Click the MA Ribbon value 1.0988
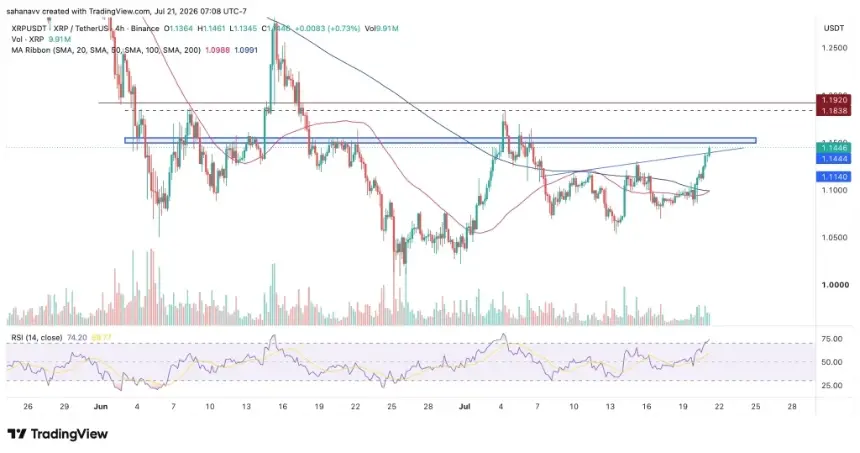Viewport: 860px width, 453px height. point(218,50)
